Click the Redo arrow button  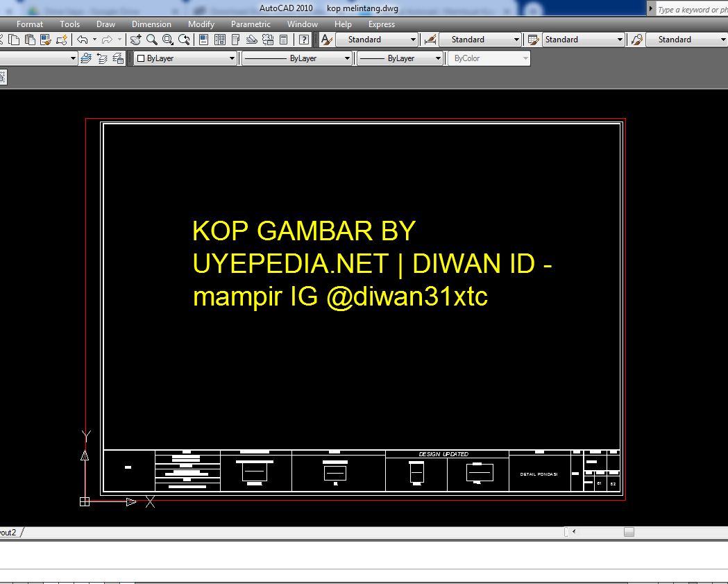[x=107, y=40]
